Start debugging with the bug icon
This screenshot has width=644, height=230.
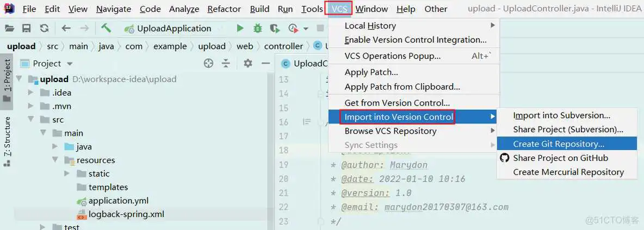257,28
